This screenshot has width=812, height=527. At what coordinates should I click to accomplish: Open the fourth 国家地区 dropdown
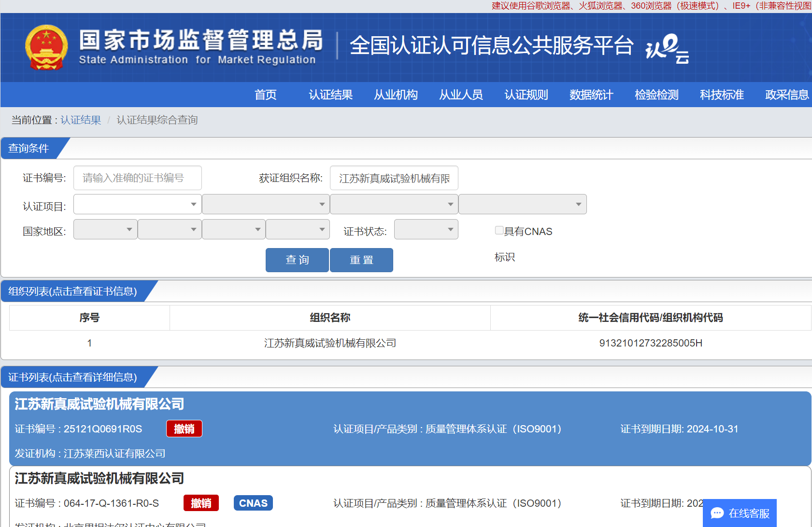coord(298,229)
